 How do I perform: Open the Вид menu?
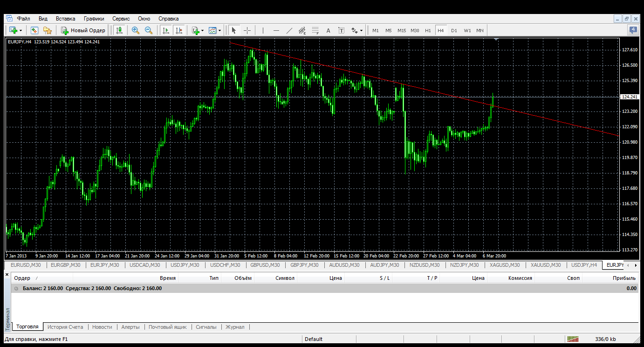tap(43, 19)
